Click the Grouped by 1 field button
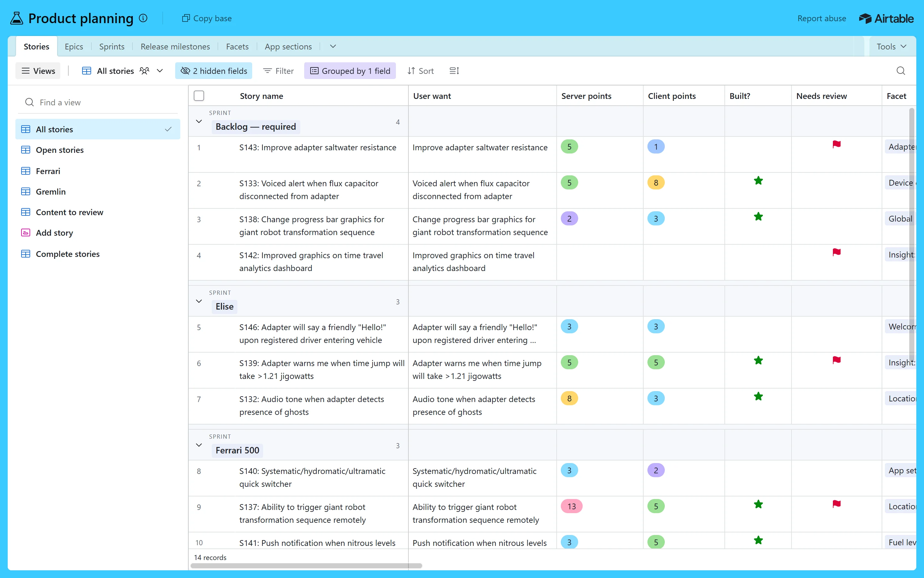 tap(350, 71)
